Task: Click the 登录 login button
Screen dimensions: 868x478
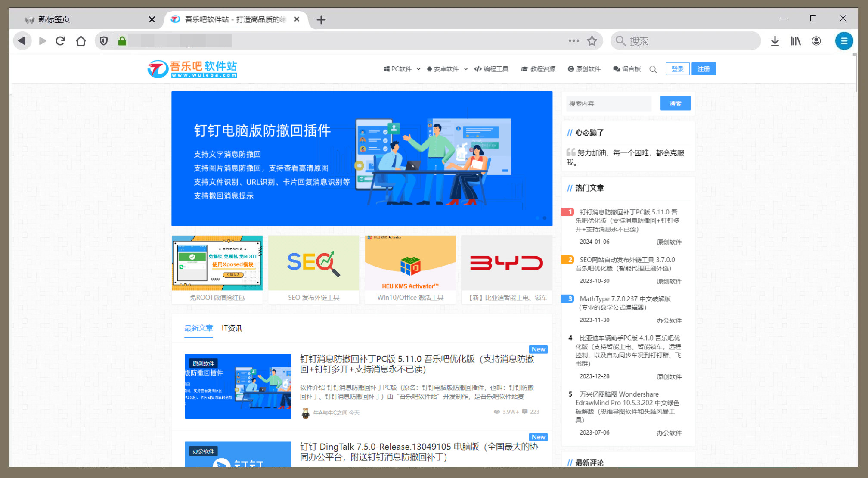Action: 677,69
